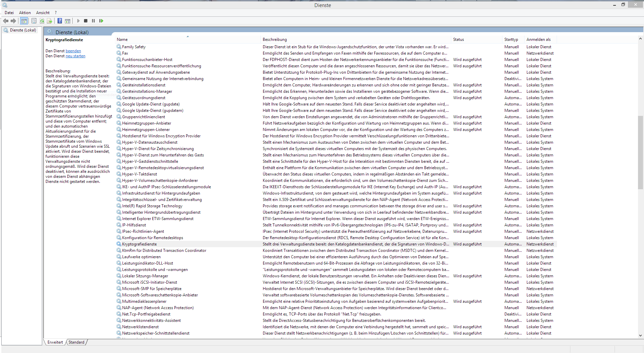Viewport: 644px width, 353px height.
Task: Select the Lokaler Sitzungs-Manager service
Action: tap(336, 276)
